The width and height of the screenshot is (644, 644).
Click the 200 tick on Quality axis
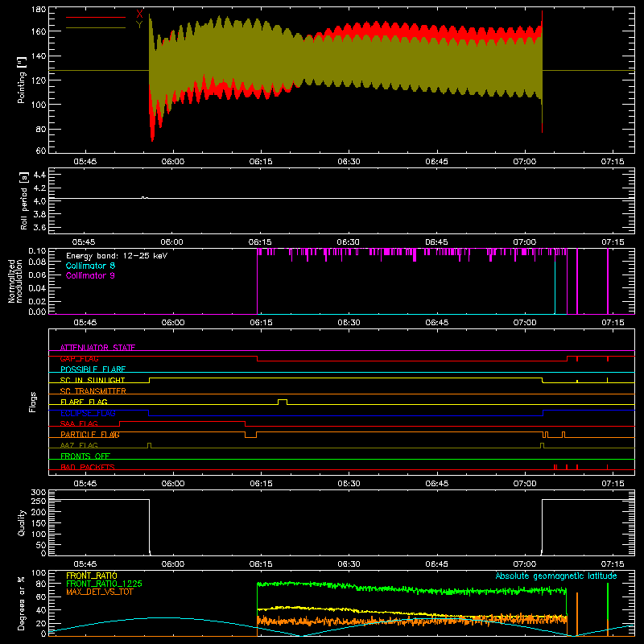[x=39, y=513]
